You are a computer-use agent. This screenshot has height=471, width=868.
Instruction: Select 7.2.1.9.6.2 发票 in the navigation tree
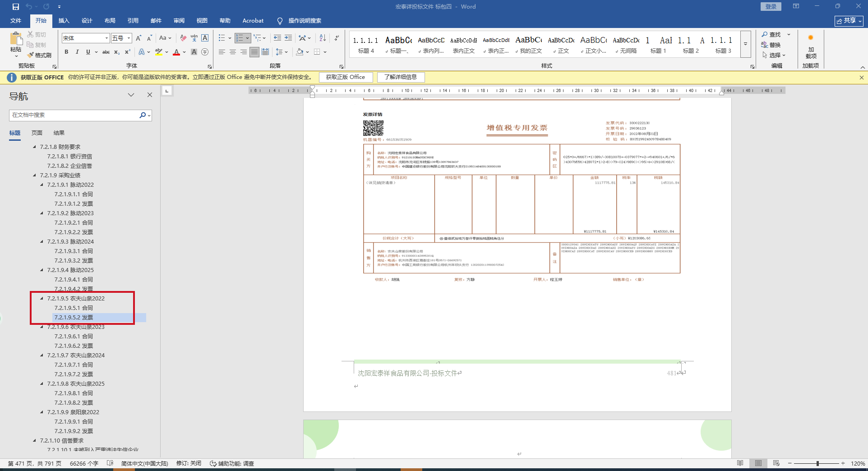pos(74,346)
